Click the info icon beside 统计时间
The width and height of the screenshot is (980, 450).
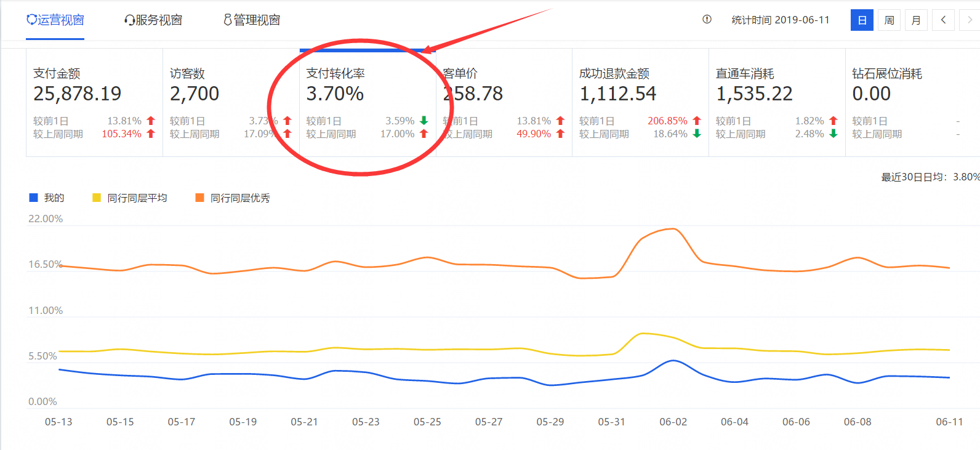click(x=707, y=20)
